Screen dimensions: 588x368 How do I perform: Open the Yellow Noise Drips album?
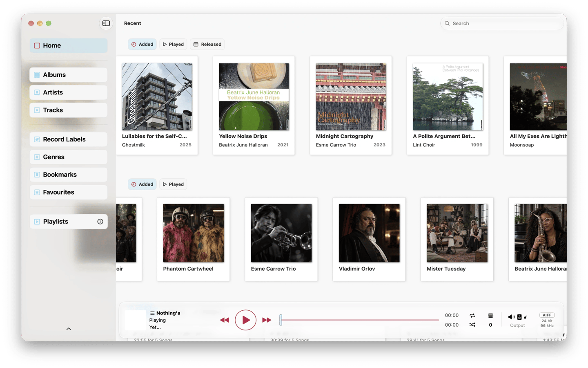click(254, 105)
